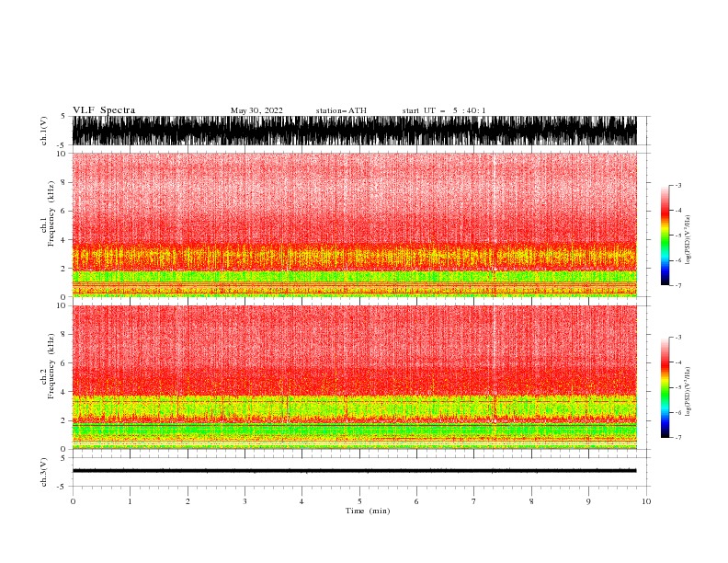Select the "May 30, 2022" date text
Viewport: 728px width, 563px height.
[256, 110]
